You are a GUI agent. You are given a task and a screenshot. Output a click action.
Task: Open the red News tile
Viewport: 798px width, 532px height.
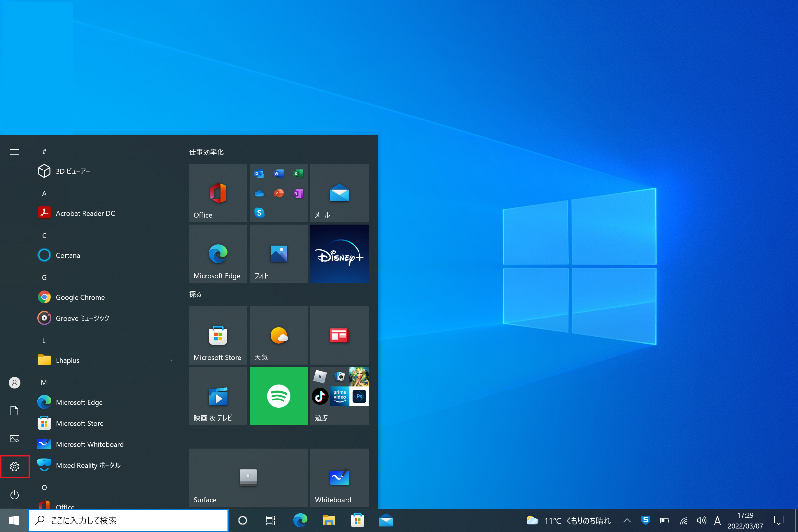pos(339,335)
